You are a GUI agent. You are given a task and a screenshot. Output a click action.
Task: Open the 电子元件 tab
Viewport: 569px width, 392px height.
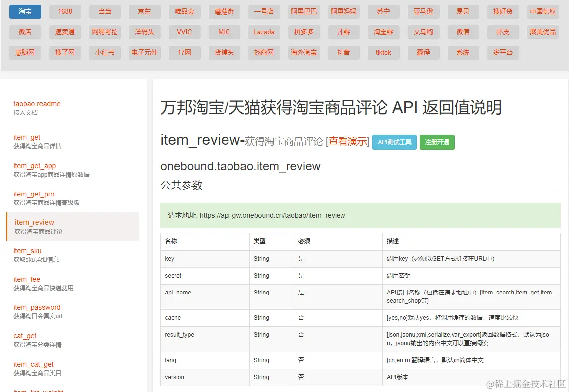(x=144, y=52)
